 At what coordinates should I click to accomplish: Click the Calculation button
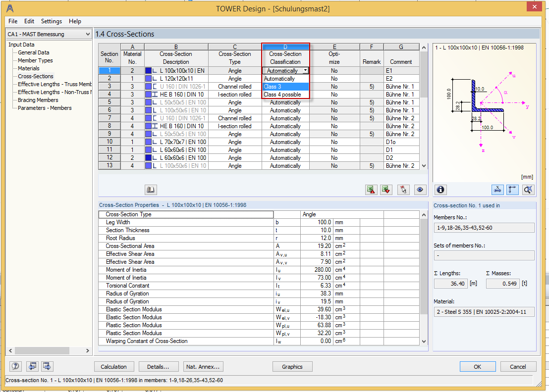pyautogui.click(x=113, y=367)
